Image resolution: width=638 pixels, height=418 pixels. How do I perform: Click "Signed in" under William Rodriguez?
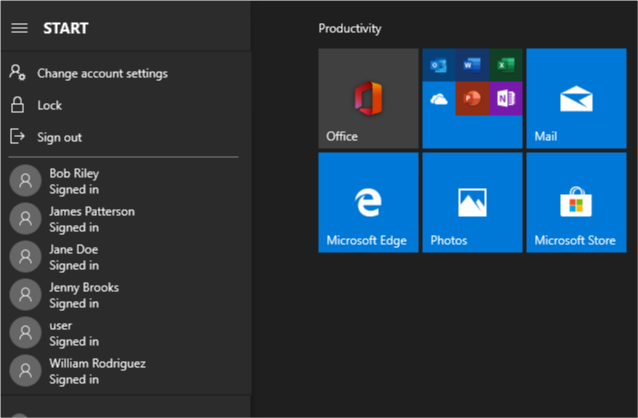pos(74,379)
